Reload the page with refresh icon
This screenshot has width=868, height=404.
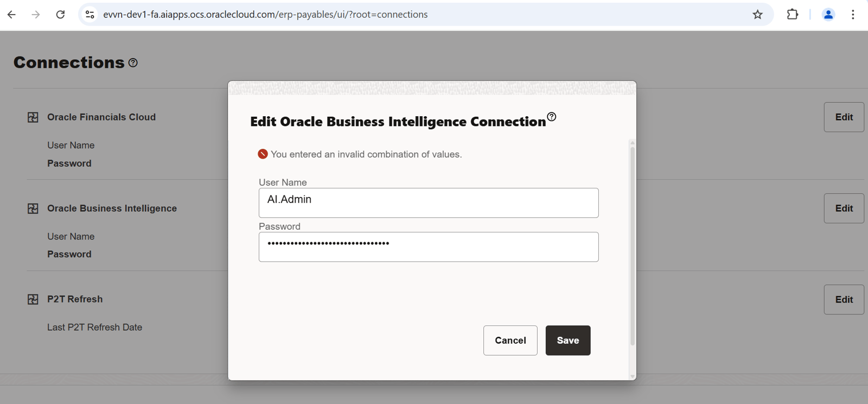(x=60, y=15)
